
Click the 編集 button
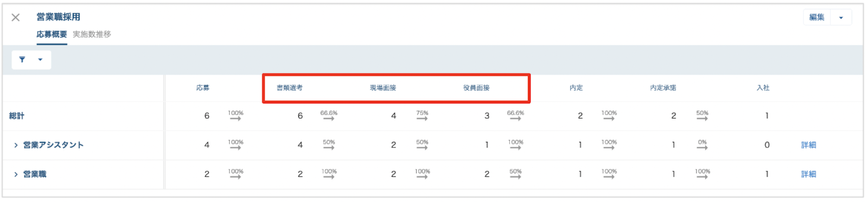tap(817, 17)
